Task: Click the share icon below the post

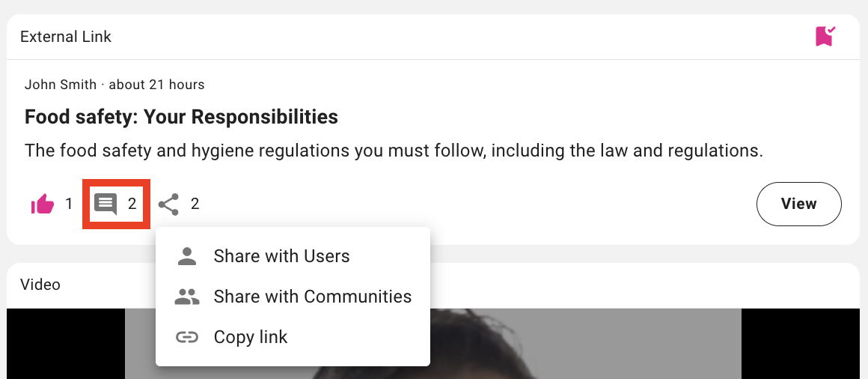Action: [x=169, y=204]
